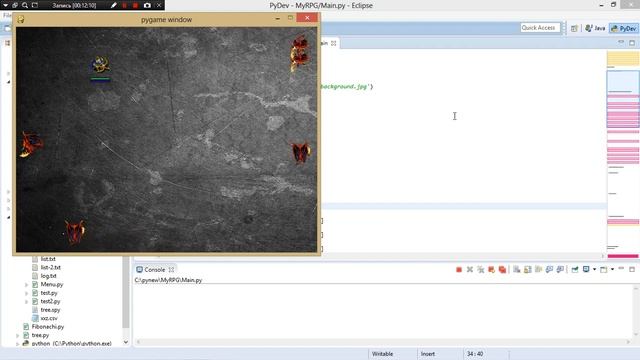Select tree.spy in the project tree
Screen dimensions: 640x360
[50, 310]
